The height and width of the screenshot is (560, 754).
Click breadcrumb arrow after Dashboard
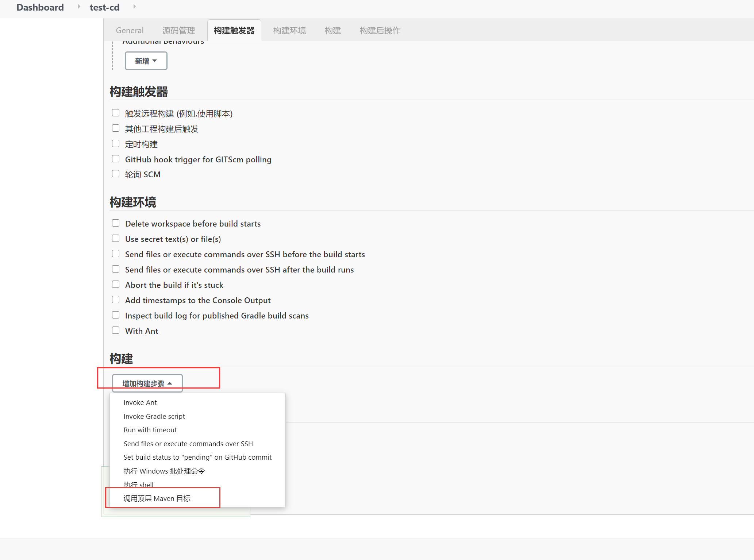[x=79, y=7]
